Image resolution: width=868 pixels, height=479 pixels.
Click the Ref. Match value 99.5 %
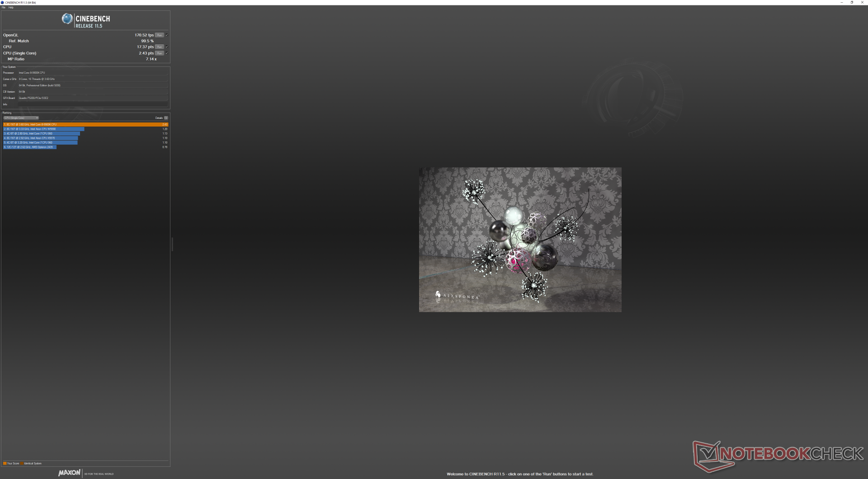(x=147, y=41)
